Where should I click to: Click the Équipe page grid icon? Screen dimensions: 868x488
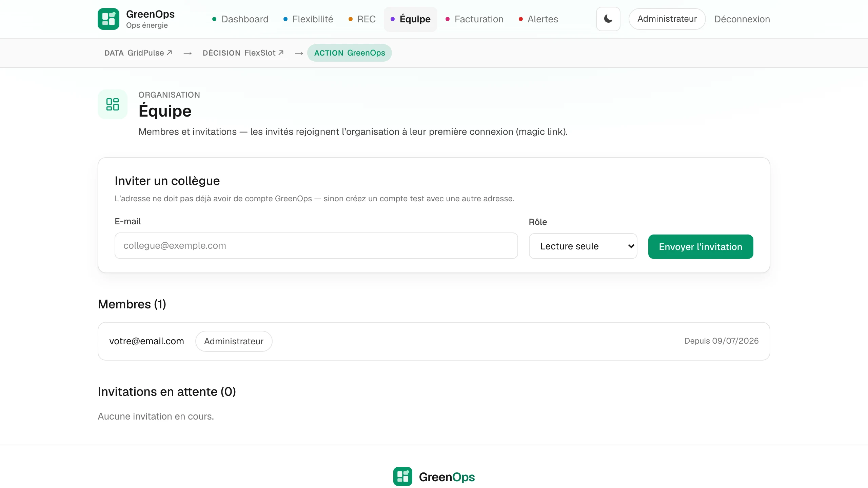[x=113, y=104]
